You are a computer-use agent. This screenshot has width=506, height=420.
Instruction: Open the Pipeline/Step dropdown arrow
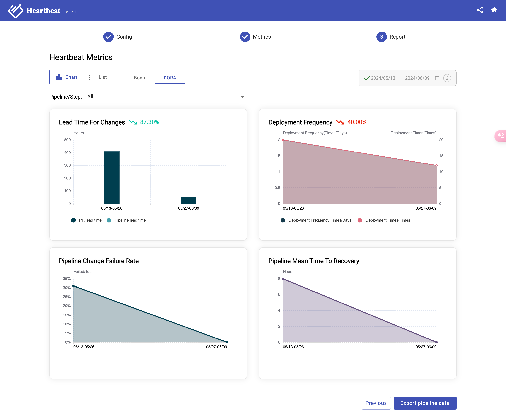242,97
